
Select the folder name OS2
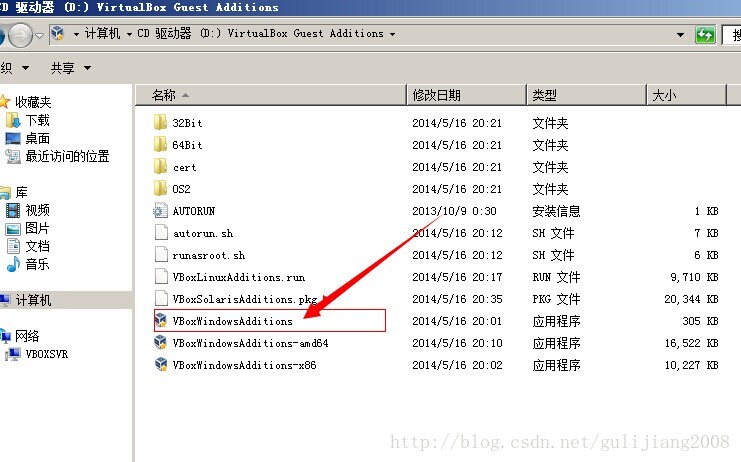pos(181,189)
